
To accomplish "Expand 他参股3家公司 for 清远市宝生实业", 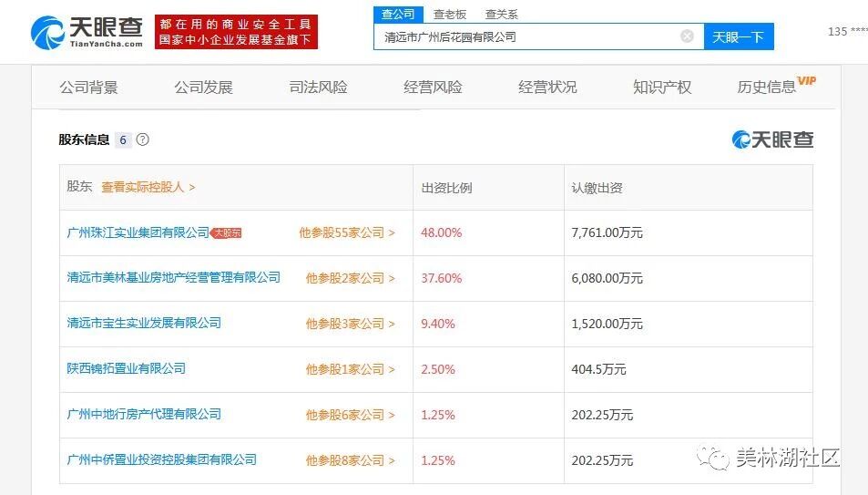I will pyautogui.click(x=351, y=324).
